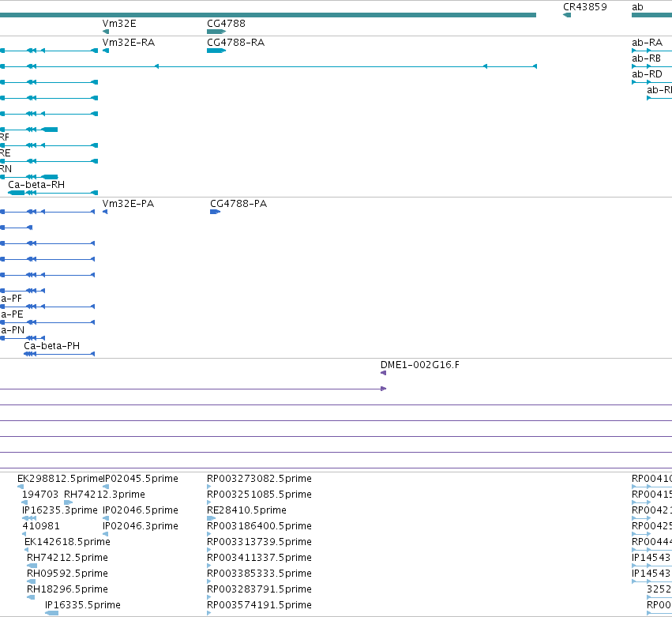Select the RP003283791.5prime EST label

coord(259,589)
